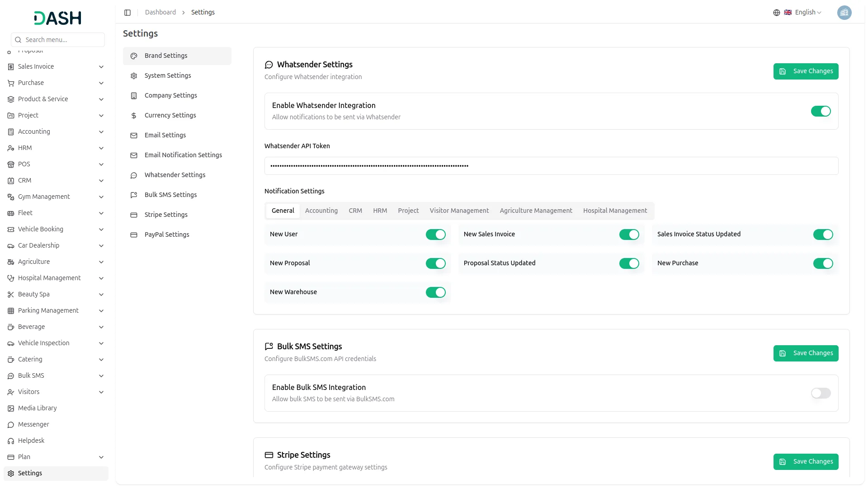The width and height of the screenshot is (868, 488).
Task: Enable the Bulk SMS Integration toggle
Action: (x=821, y=393)
